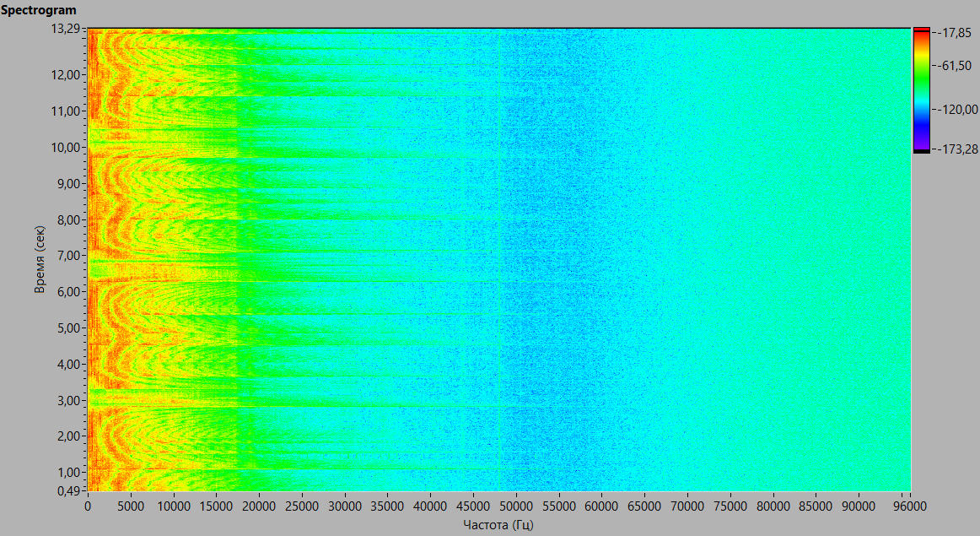Viewport: 980px width, 536px height.
Task: Click inside the spectrogram plot area
Action: [498, 259]
